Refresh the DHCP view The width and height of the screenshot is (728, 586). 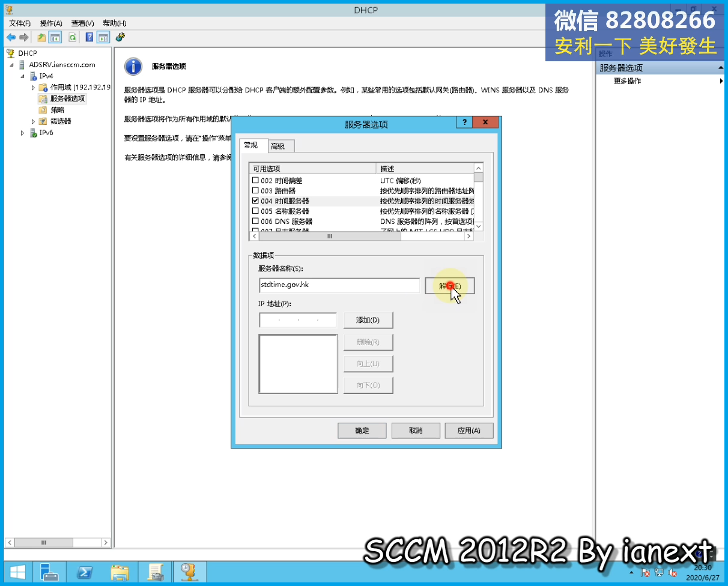coord(72,37)
